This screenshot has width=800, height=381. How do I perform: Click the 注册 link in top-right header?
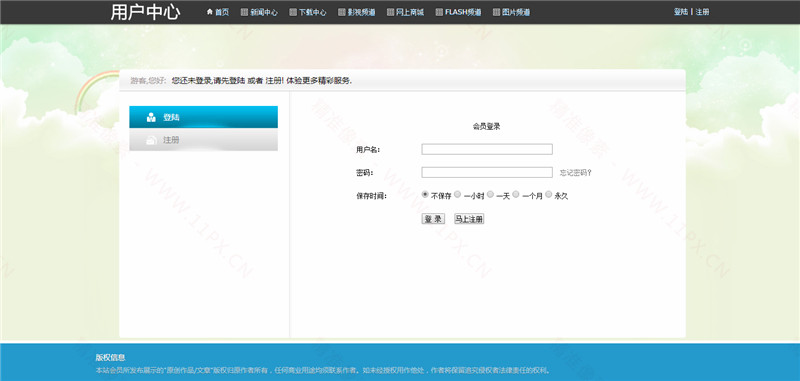[x=702, y=12]
